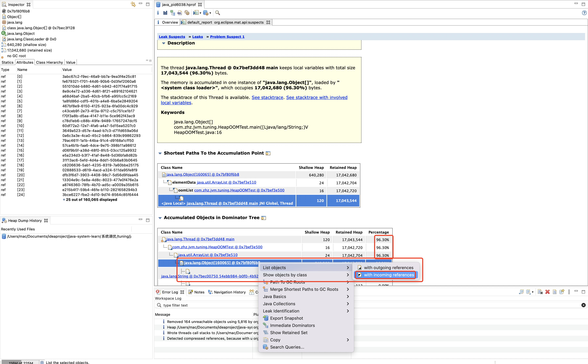
Task: Click the find object by address magnifier
Action: [218, 13]
